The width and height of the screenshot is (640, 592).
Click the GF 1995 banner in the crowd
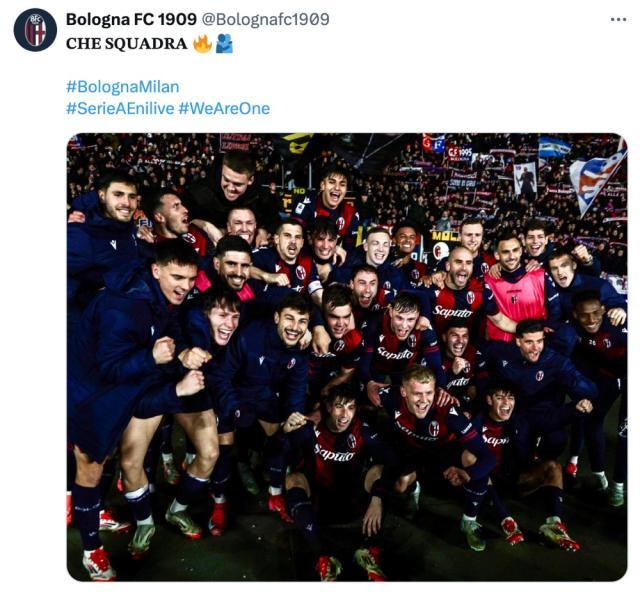tap(460, 154)
